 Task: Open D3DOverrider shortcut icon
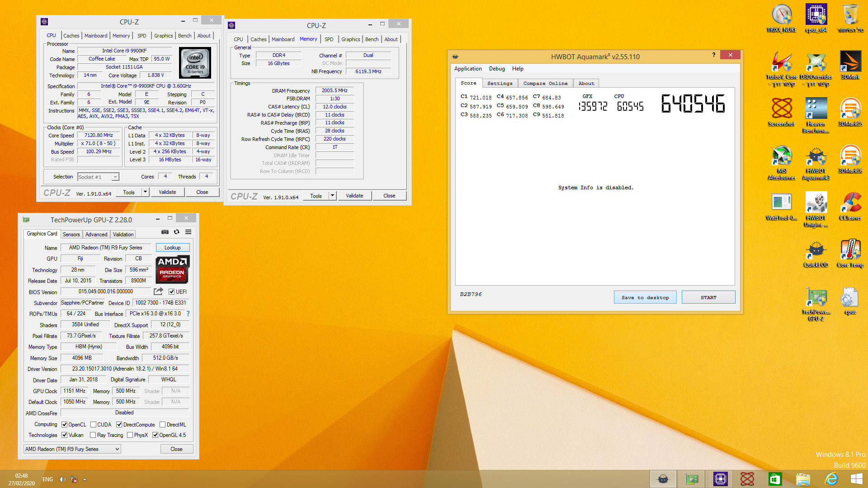[x=816, y=69]
